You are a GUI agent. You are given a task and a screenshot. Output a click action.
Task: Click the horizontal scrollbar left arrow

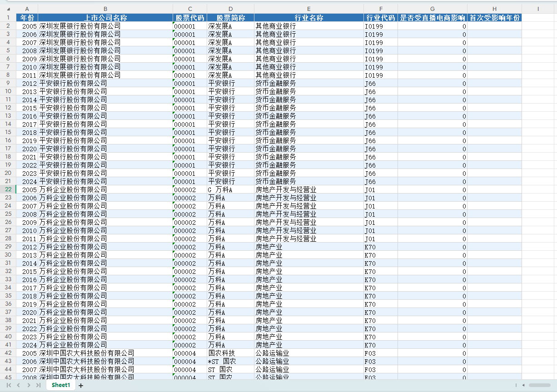[523, 385]
